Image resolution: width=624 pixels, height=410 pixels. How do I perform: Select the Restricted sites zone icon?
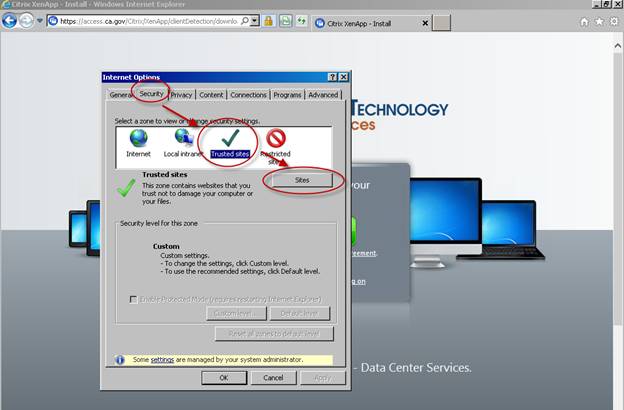click(275, 139)
